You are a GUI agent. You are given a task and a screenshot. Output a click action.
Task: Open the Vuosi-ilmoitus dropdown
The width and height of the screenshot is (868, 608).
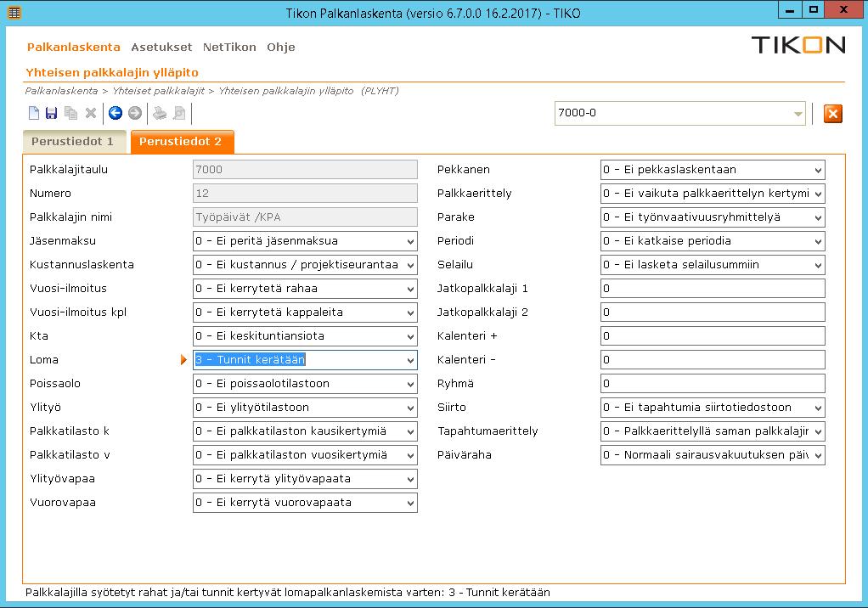pos(410,289)
